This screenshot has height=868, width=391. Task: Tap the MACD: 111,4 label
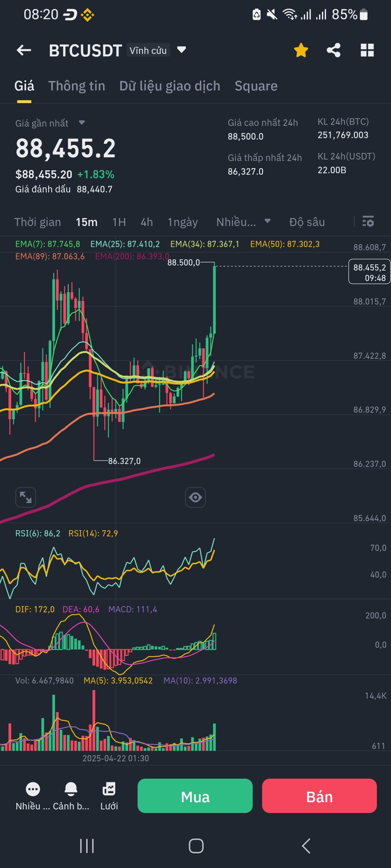[x=133, y=609]
